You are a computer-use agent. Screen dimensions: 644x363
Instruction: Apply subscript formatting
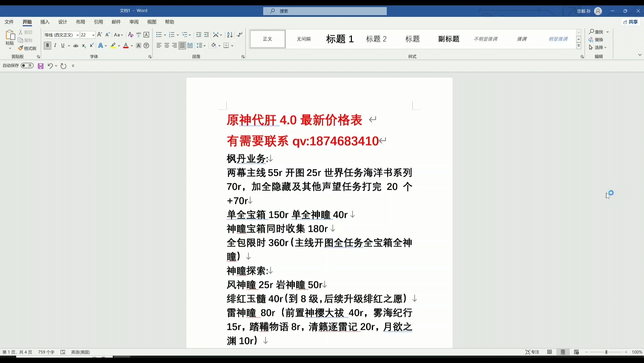84,45
